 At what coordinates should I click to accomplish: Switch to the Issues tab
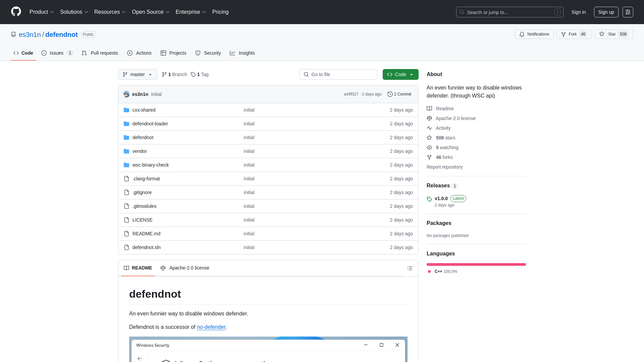coord(57,53)
